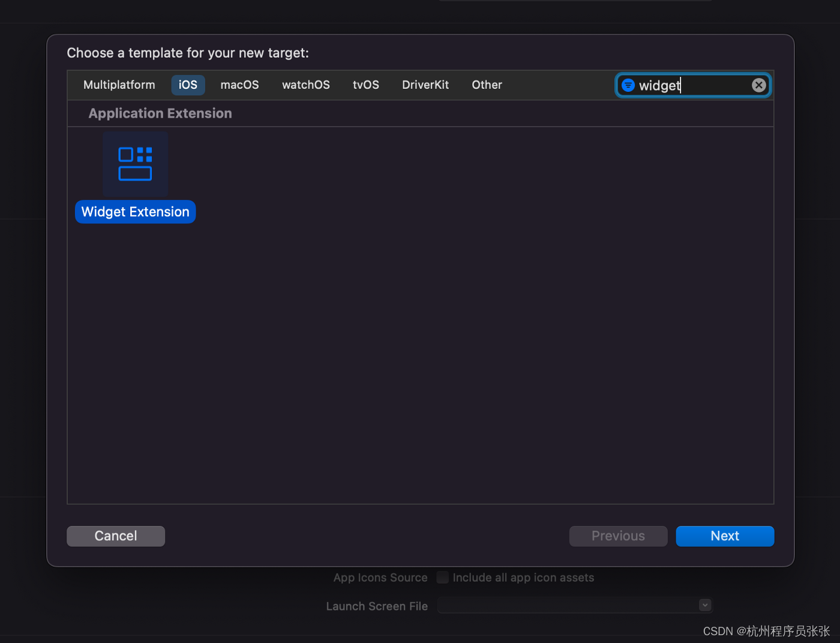Select the iOS template tab

[x=188, y=85]
